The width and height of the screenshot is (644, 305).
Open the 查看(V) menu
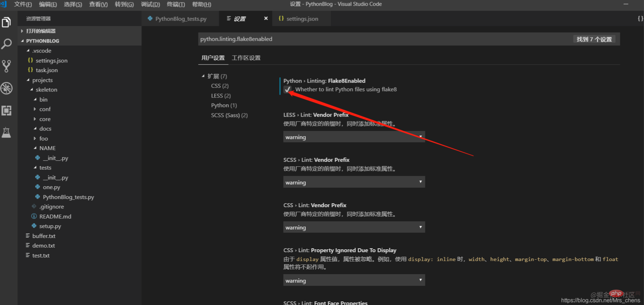coord(98,4)
